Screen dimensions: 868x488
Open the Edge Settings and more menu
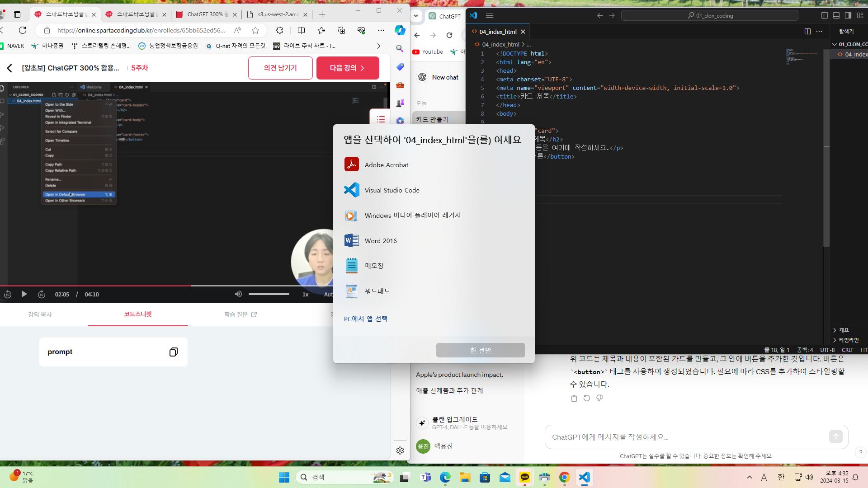[x=381, y=30]
